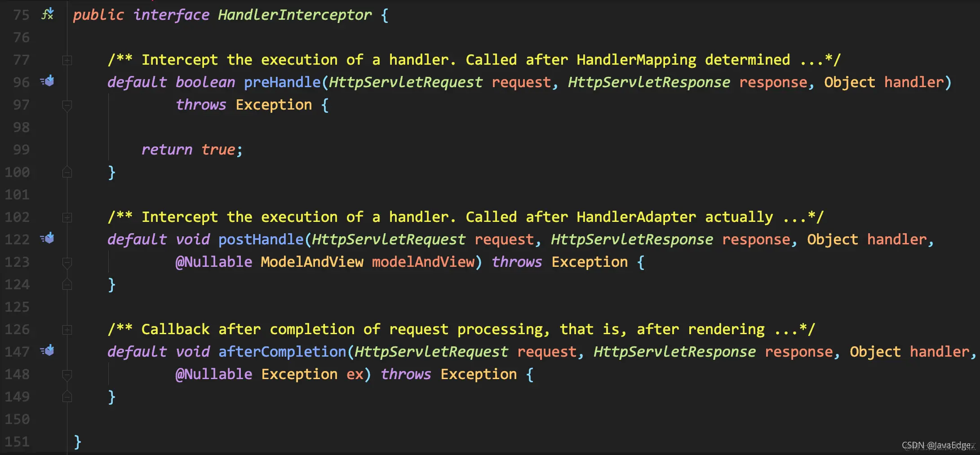Screen dimensions: 980x455
Task: Click the 'ex' parameter on line 148
Action: pos(355,374)
